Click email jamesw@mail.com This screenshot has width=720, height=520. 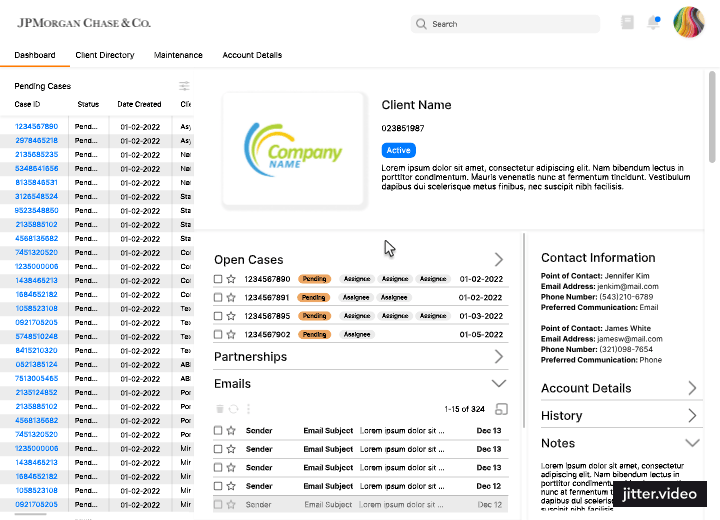pos(630,339)
